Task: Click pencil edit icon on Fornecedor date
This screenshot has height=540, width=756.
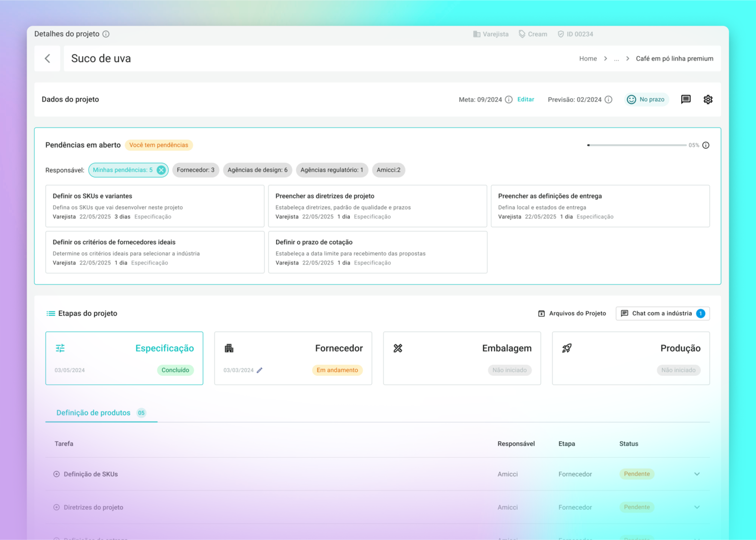Action: click(260, 370)
